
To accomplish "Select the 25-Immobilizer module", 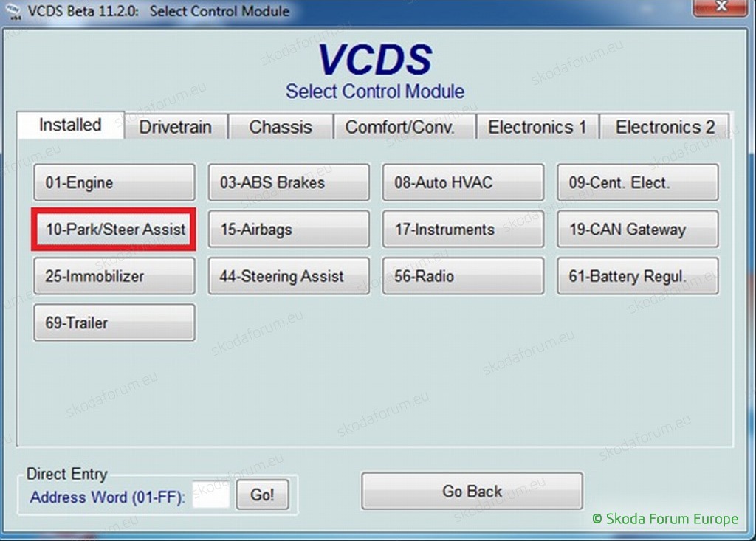I will [114, 276].
